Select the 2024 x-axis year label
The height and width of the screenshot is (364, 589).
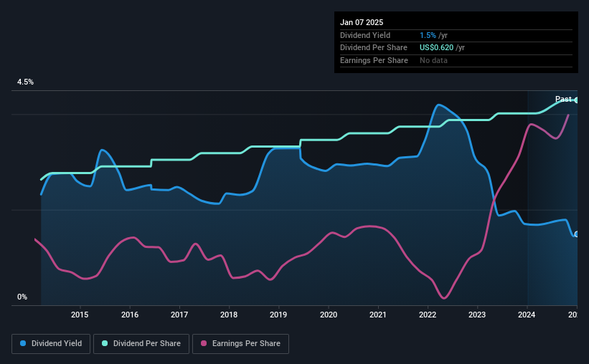pos(527,315)
